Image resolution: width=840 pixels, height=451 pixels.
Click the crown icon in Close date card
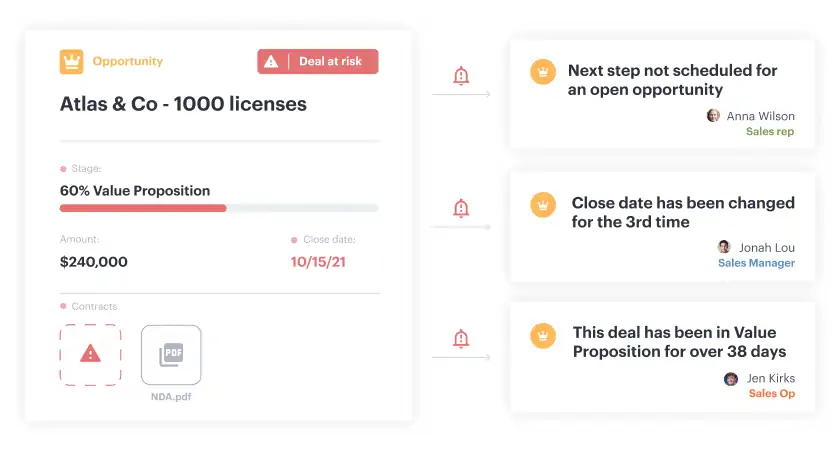point(543,205)
